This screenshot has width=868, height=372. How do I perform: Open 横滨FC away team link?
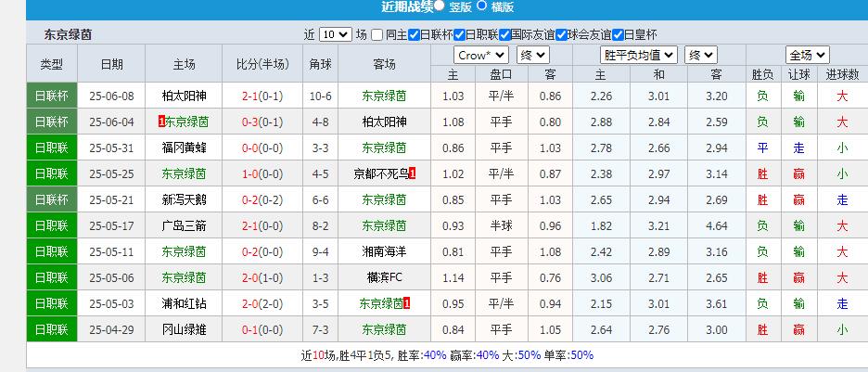coord(384,277)
